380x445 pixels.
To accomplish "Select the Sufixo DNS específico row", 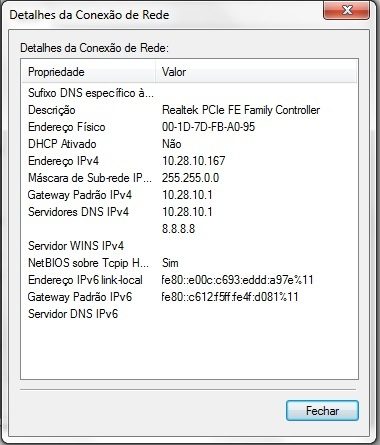I will point(189,93).
